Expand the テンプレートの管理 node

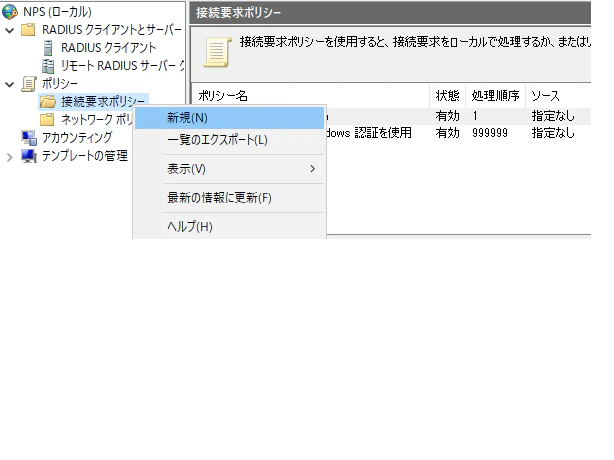[x=10, y=157]
